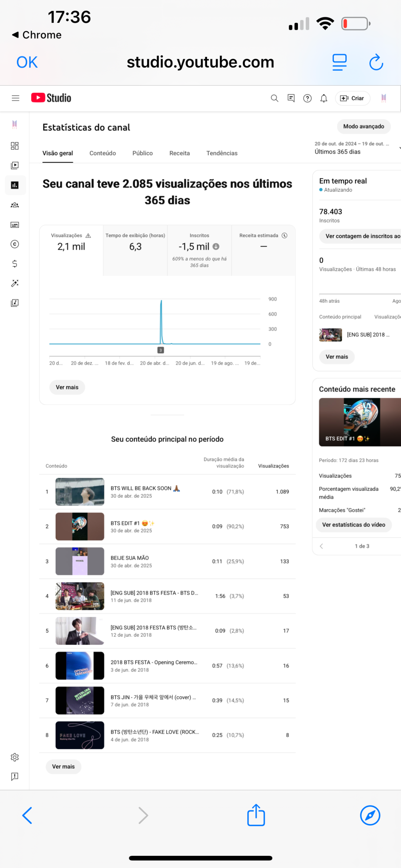Open FAKE LOVE (ROCK... video title
The image size is (401, 868).
coord(155,732)
